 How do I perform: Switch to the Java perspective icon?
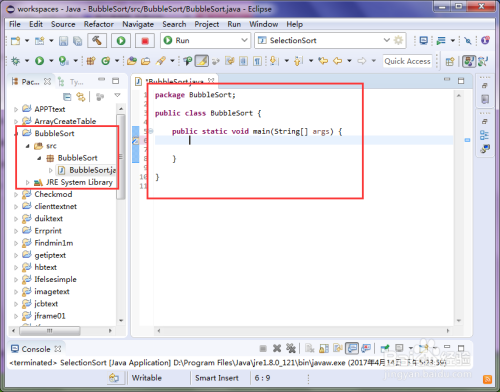click(x=469, y=61)
